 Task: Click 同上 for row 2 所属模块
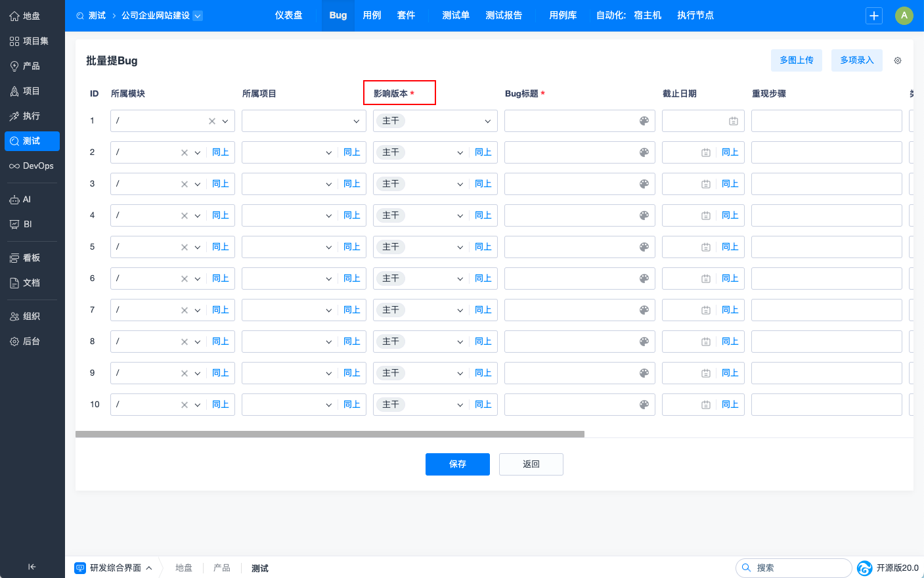pyautogui.click(x=221, y=152)
